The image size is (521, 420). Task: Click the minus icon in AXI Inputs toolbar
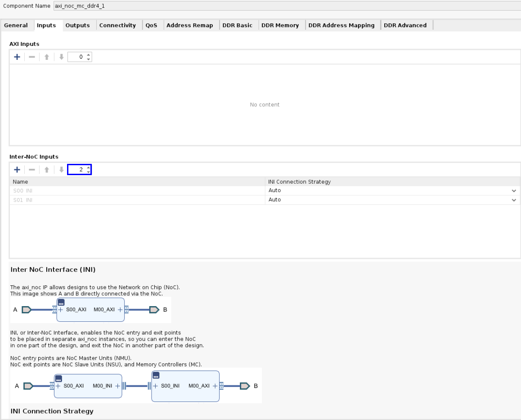pos(32,57)
